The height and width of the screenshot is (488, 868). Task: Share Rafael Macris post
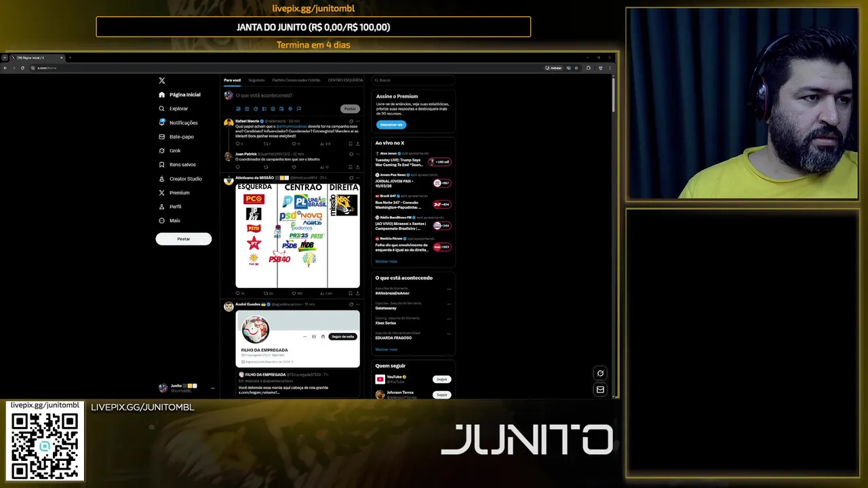[357, 144]
